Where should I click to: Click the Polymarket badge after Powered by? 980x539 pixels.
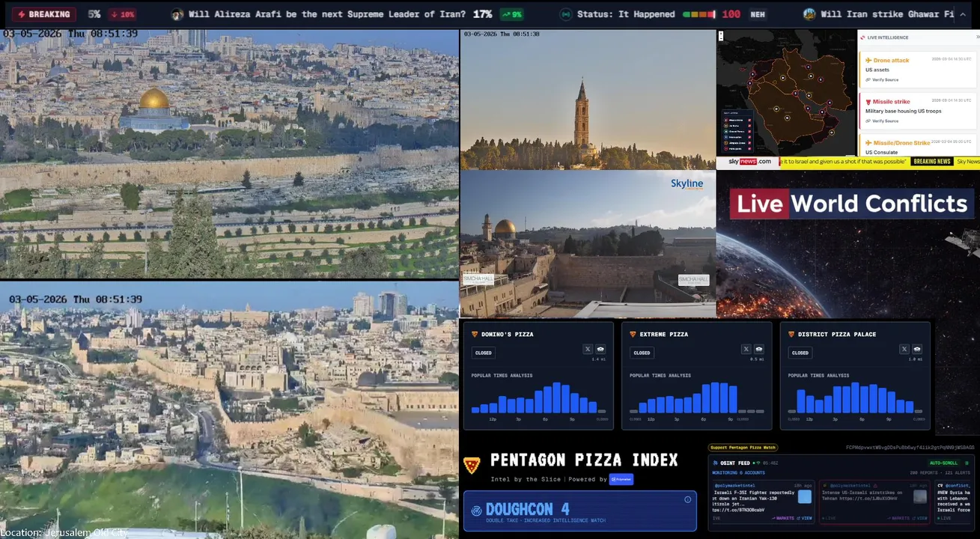pyautogui.click(x=621, y=479)
